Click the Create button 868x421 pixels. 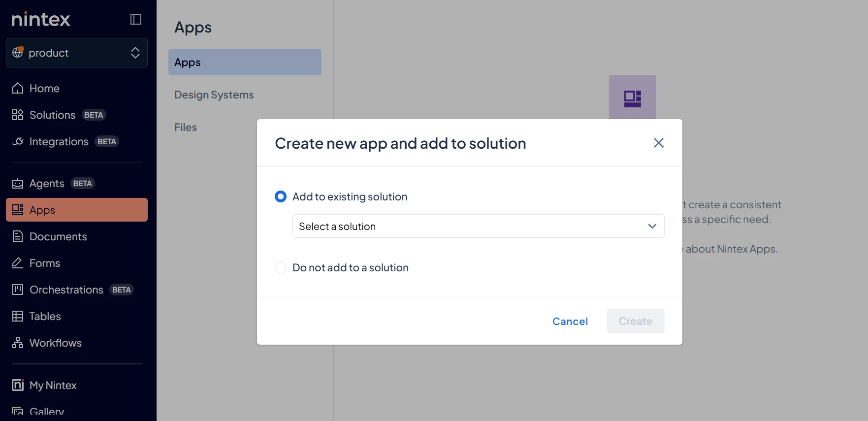point(636,321)
